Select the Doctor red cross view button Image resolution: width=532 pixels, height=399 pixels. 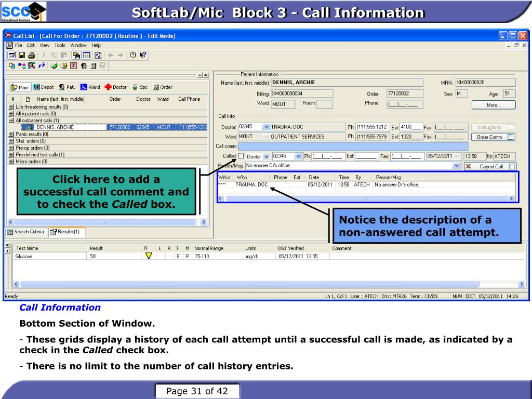pyautogui.click(x=116, y=87)
